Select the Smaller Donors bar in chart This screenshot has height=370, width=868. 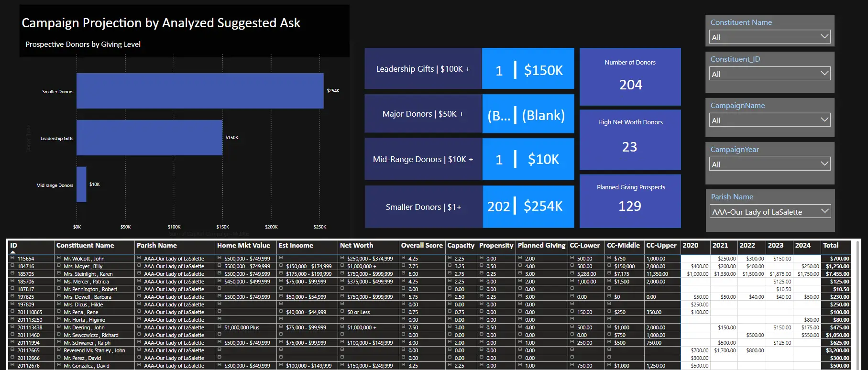(x=200, y=91)
